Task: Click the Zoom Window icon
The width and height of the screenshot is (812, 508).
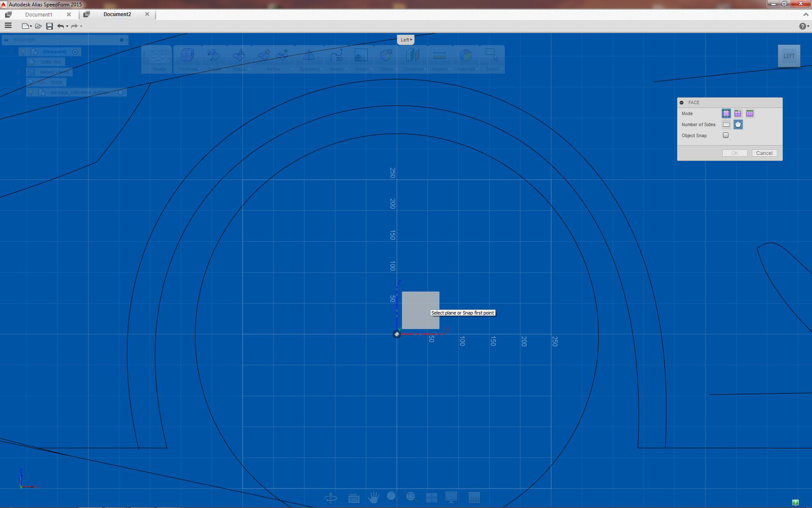Action: pos(411,497)
